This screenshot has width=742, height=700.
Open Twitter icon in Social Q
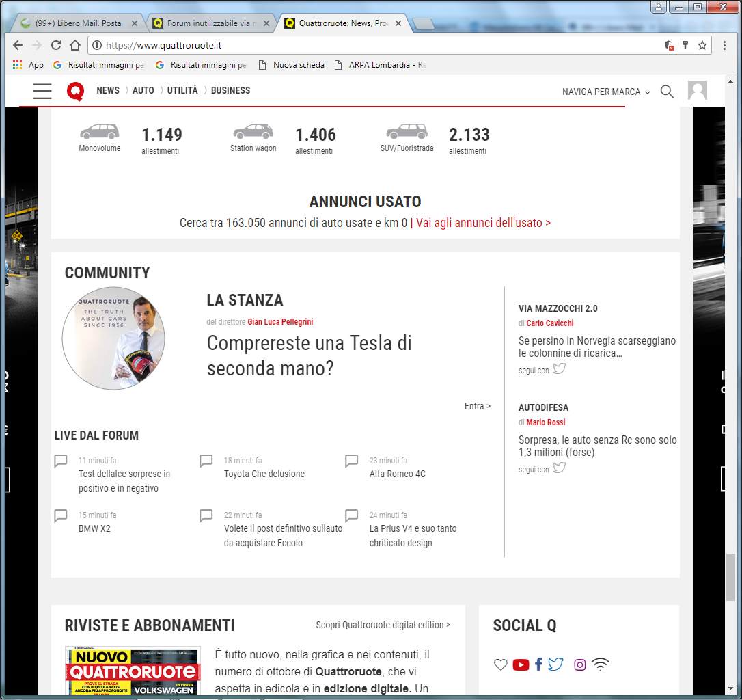point(555,664)
